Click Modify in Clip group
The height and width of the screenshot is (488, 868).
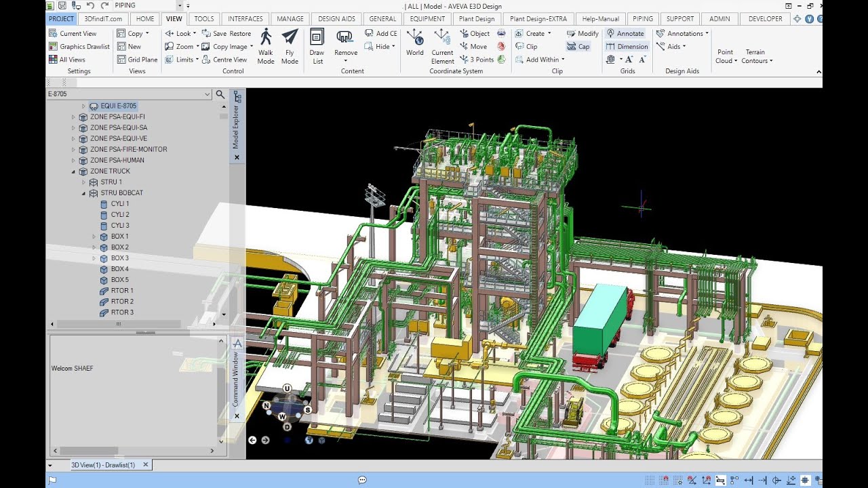583,33
